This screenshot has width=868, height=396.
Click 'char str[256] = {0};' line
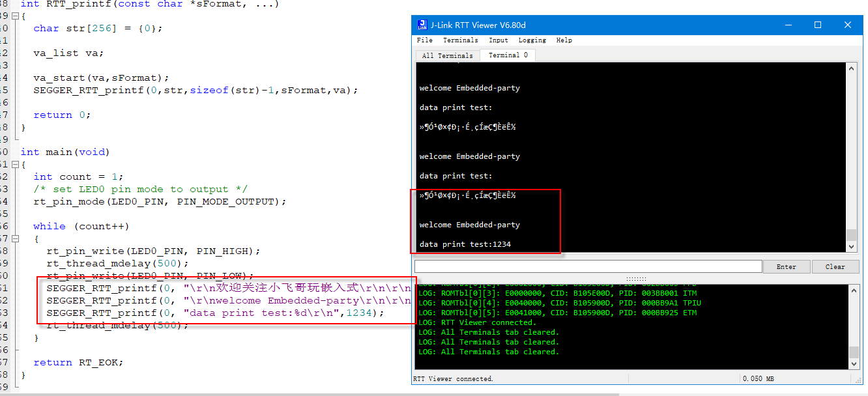tap(98, 28)
